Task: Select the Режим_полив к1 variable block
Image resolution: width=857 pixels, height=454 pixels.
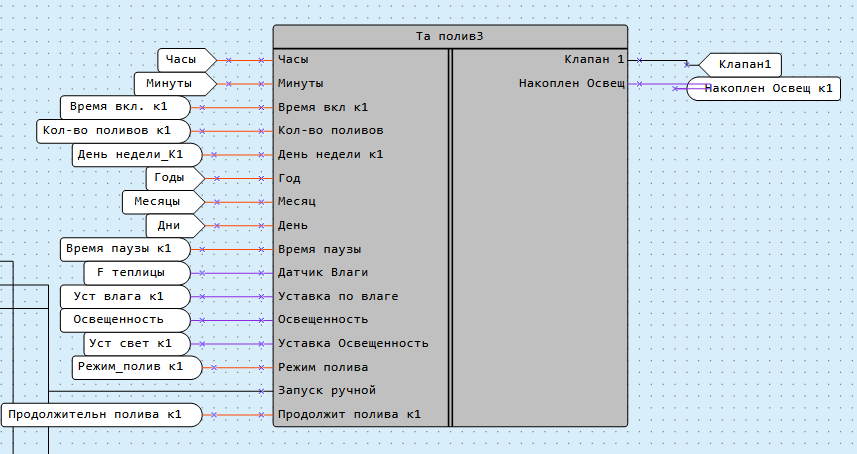Action: tap(137, 368)
